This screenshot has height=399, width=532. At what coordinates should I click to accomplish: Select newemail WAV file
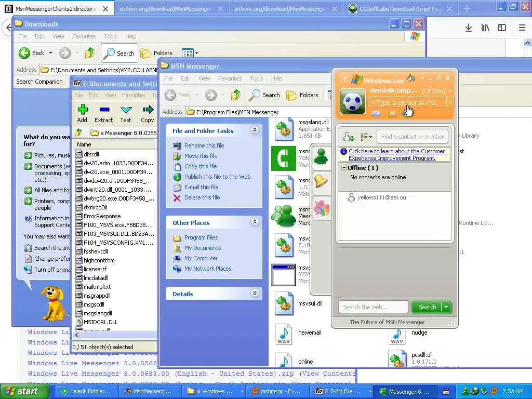click(284, 333)
